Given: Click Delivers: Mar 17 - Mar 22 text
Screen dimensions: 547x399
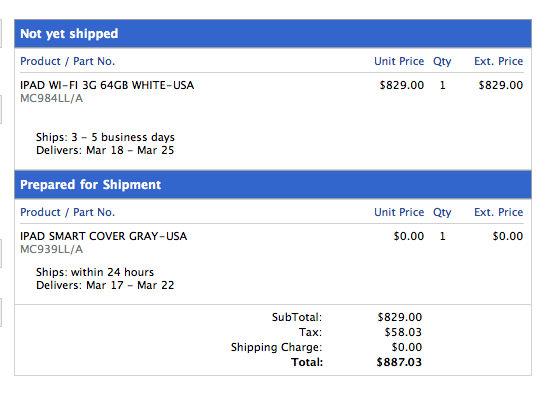Looking at the screenshot, I should (105, 286).
